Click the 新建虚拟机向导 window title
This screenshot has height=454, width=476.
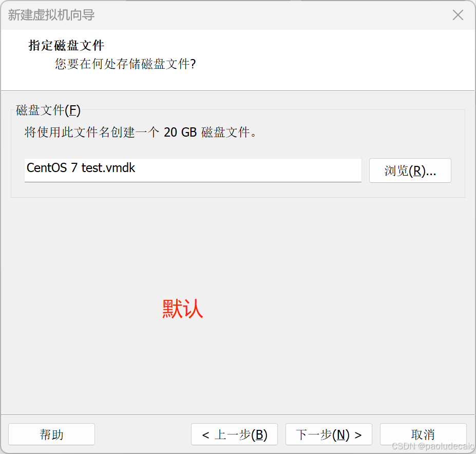pyautogui.click(x=51, y=15)
